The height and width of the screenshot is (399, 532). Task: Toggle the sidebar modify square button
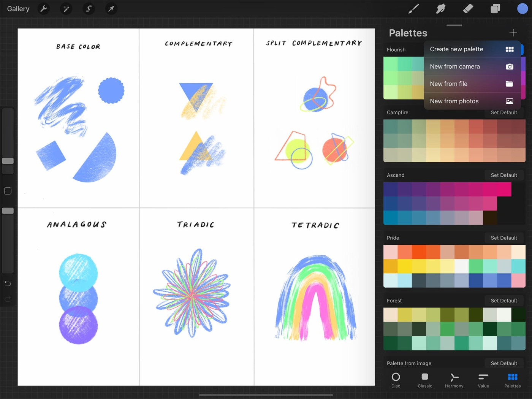click(x=8, y=191)
